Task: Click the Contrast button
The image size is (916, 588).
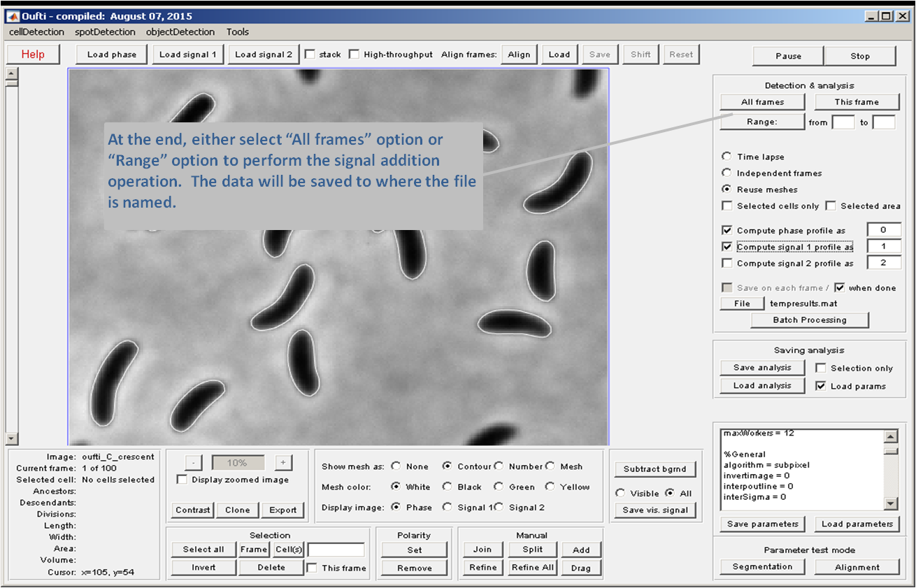Action: point(193,510)
